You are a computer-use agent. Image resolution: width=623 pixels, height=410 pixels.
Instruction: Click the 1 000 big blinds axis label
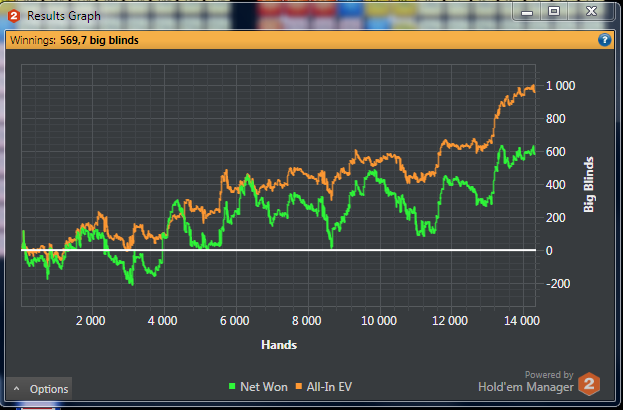[x=560, y=85]
